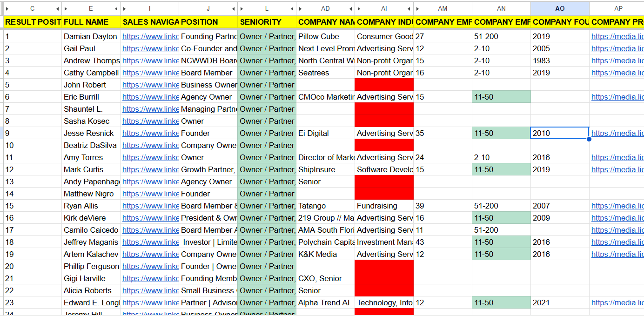Select the FULL NAME header cell
Image resolution: width=644 pixels, height=316 pixels.
coord(91,22)
